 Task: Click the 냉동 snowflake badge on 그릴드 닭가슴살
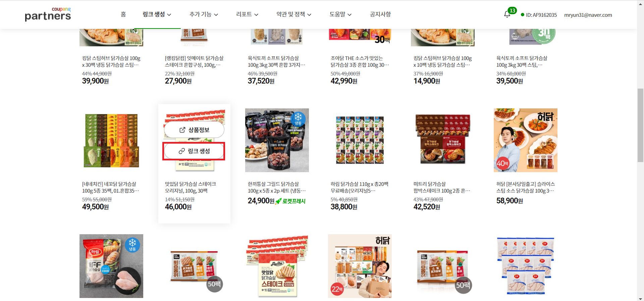point(298,119)
